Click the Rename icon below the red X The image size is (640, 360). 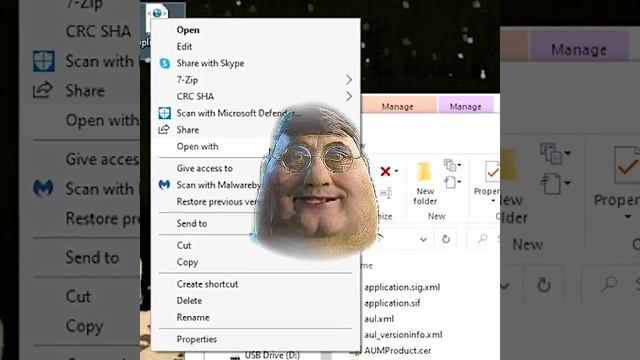386,193
